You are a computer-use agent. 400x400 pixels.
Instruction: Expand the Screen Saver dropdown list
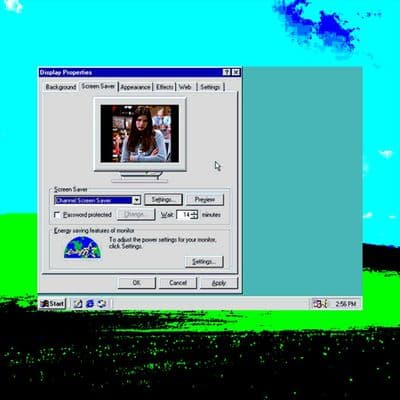point(136,200)
